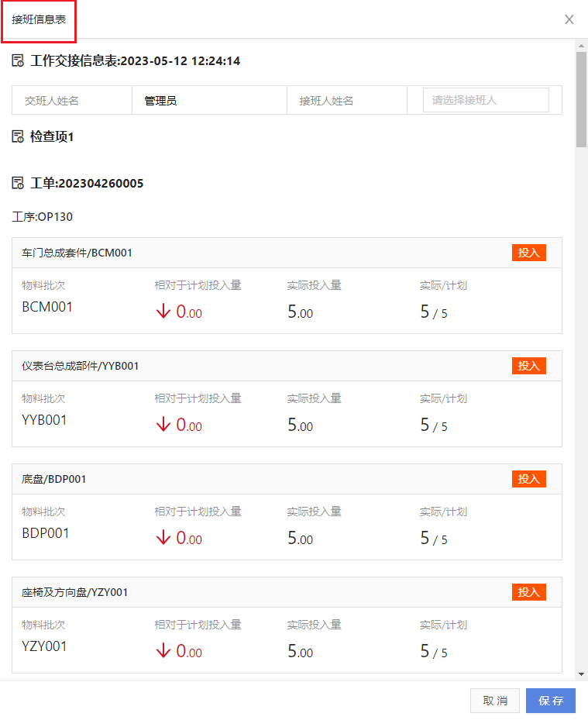Click batch value YYB001
Image resolution: width=588 pixels, height=720 pixels.
(44, 420)
